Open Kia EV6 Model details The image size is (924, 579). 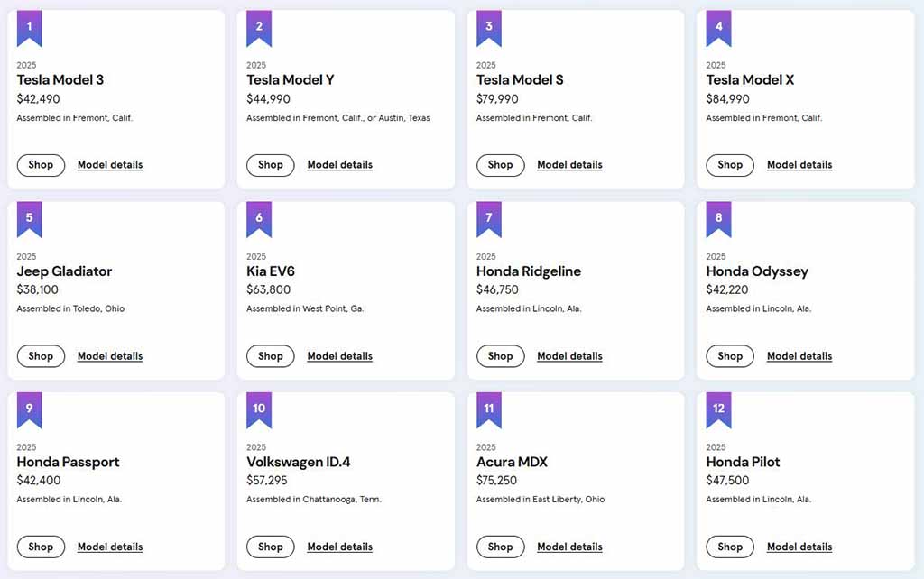click(339, 356)
